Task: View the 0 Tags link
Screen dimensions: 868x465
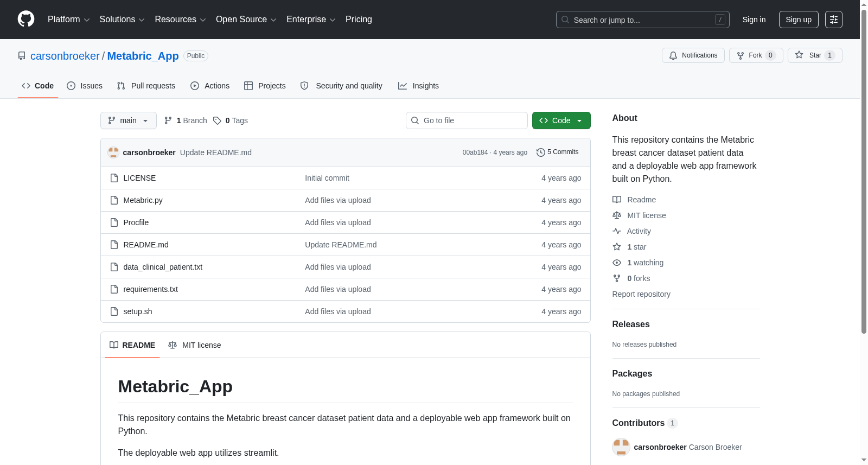Action: pos(231,120)
